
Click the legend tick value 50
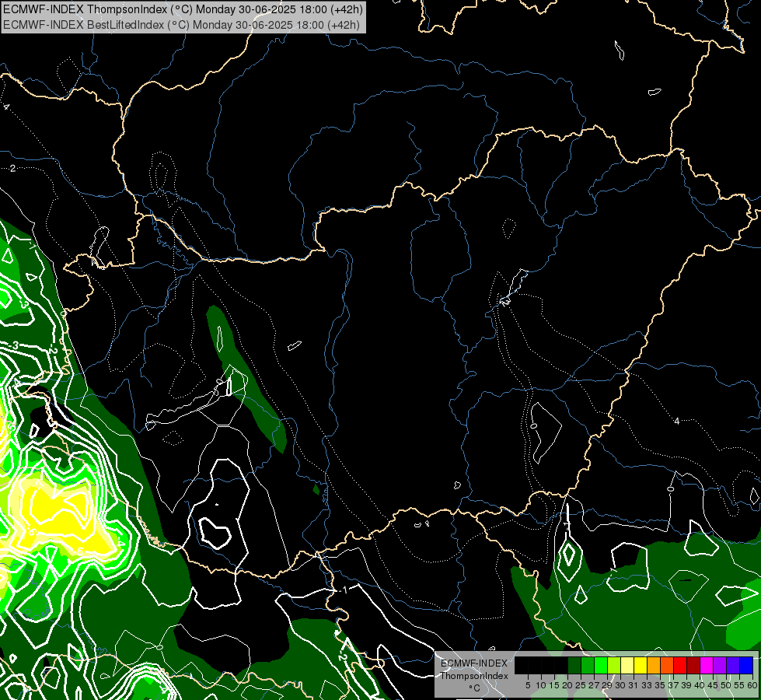726,685
